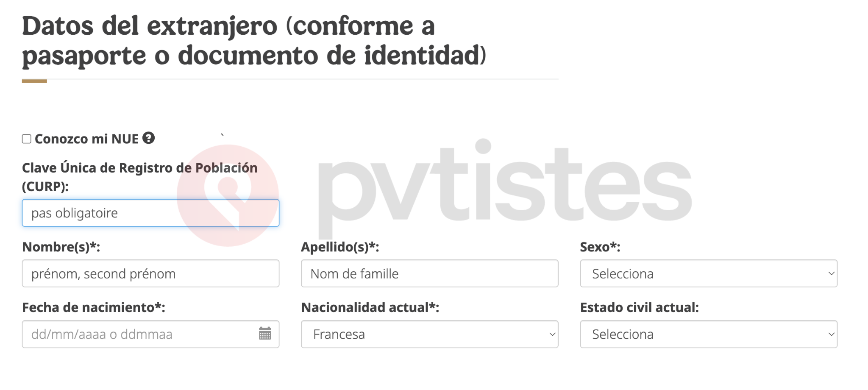Viewport: 868px width, 390px height.
Task: Open the Sexo selector showing Selecciona
Action: click(x=708, y=274)
